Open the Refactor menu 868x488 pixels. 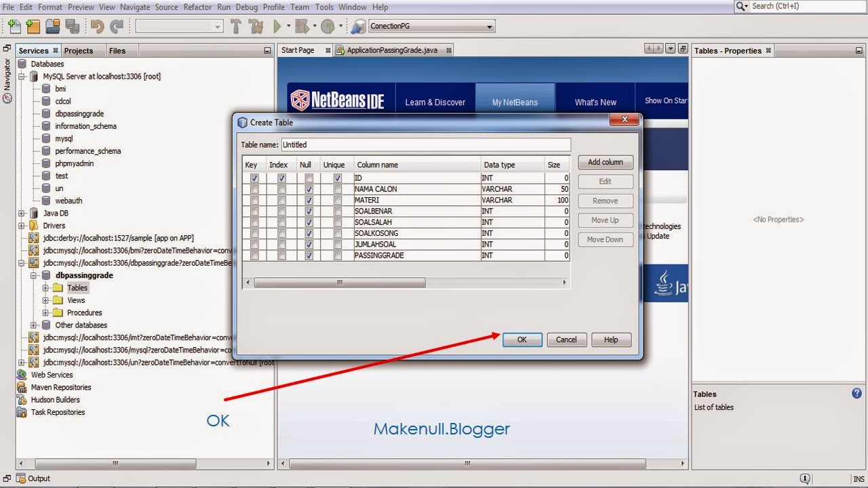(x=197, y=7)
